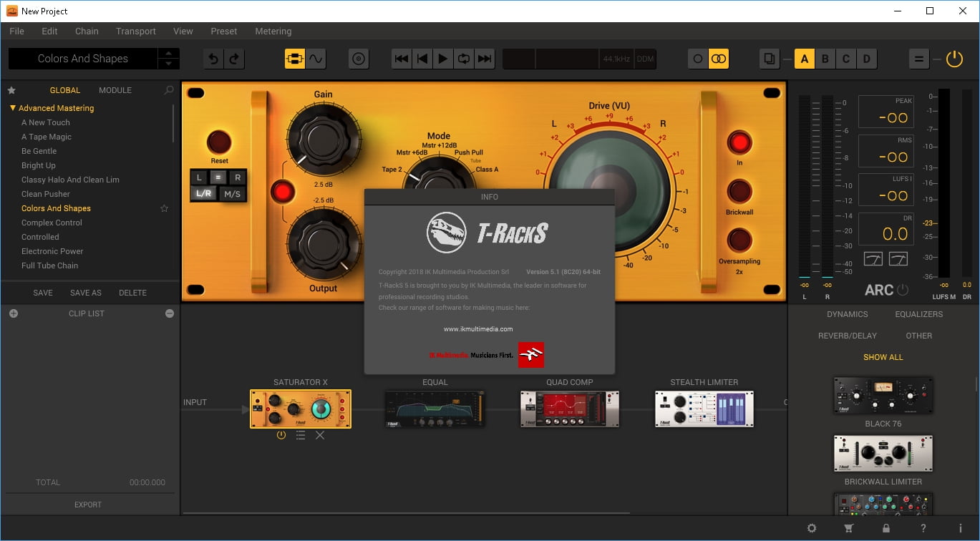Skip to end with fast-forward button

coord(485,59)
